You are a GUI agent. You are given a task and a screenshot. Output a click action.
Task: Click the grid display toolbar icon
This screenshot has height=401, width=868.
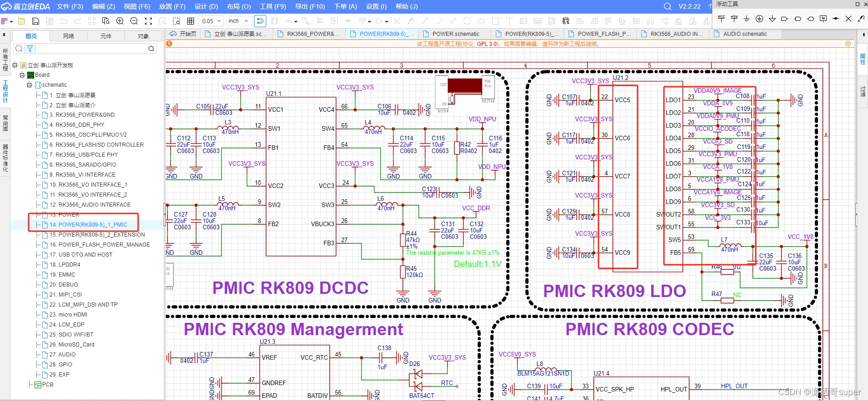point(191,21)
